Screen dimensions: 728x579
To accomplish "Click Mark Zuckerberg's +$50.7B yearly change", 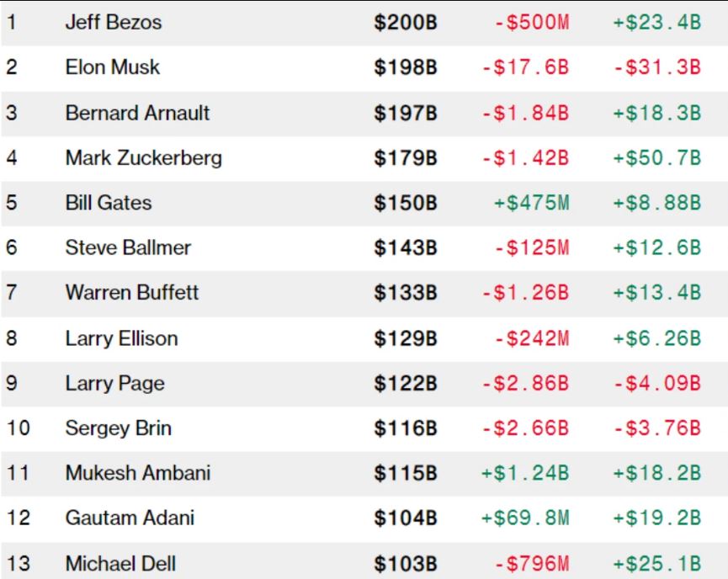I will tap(656, 157).
